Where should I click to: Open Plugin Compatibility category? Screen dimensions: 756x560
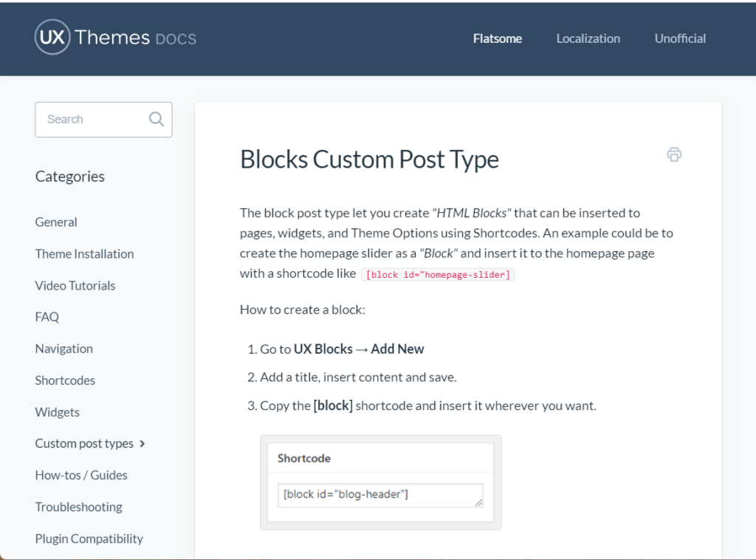click(x=89, y=539)
